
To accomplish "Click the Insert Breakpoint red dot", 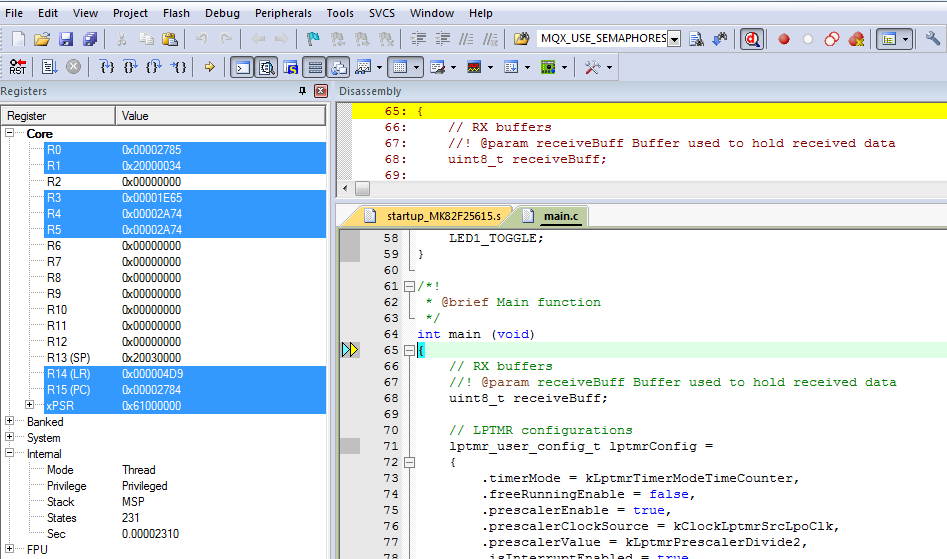I will (x=784, y=39).
